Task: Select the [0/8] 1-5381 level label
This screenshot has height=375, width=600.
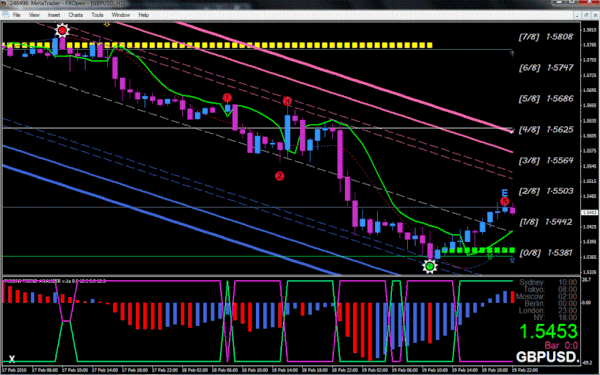Action: coord(546,253)
